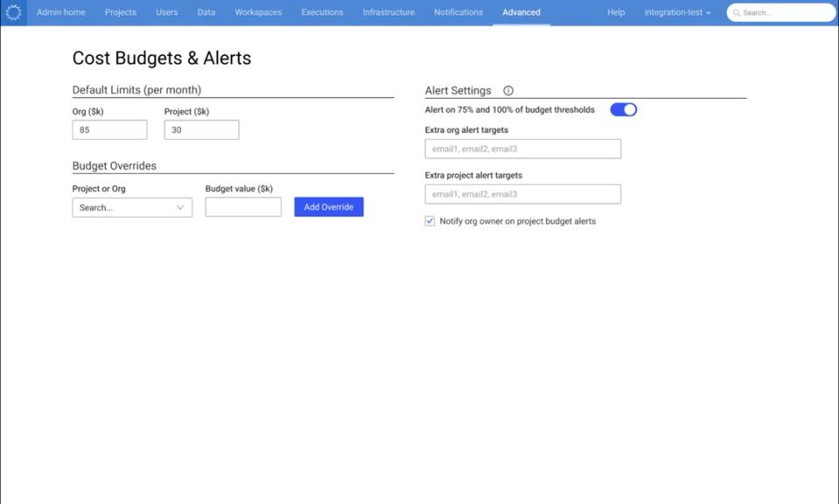Navigate to Admin home
The image size is (839, 504).
coord(60,12)
